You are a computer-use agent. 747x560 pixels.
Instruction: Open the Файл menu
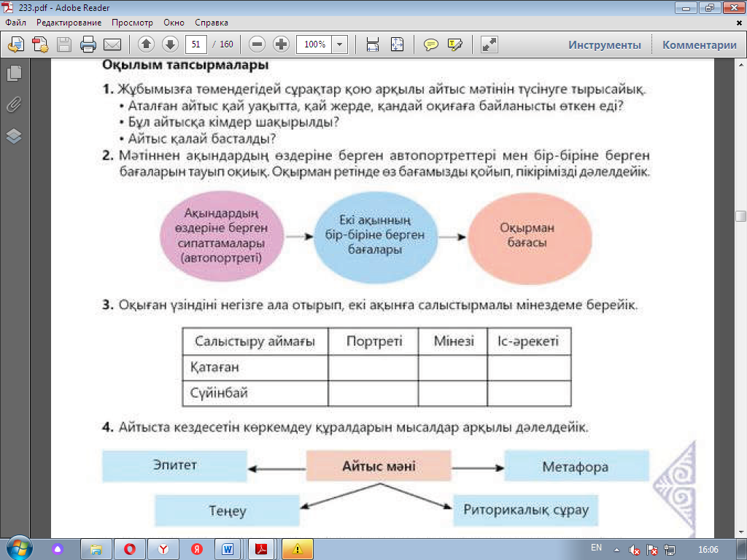pos(16,23)
